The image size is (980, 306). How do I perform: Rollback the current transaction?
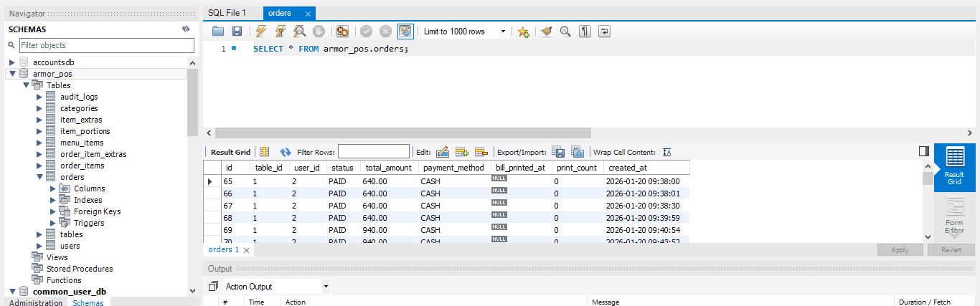tap(386, 32)
